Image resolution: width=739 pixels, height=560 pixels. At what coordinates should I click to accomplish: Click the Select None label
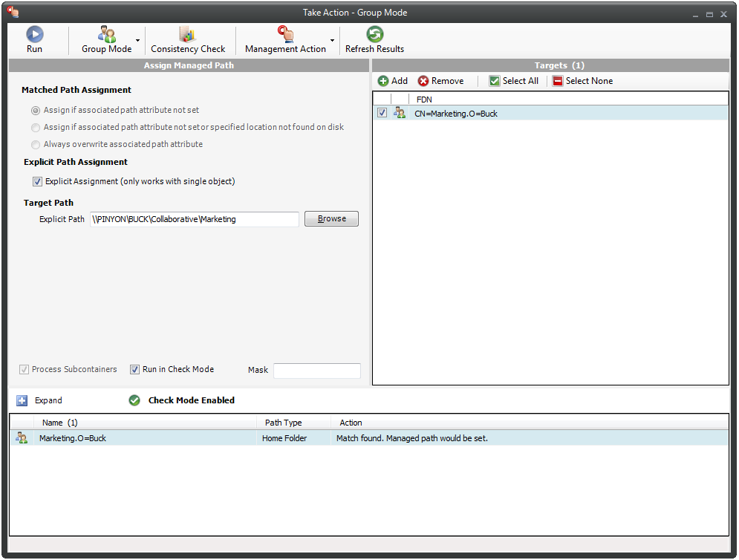click(589, 81)
